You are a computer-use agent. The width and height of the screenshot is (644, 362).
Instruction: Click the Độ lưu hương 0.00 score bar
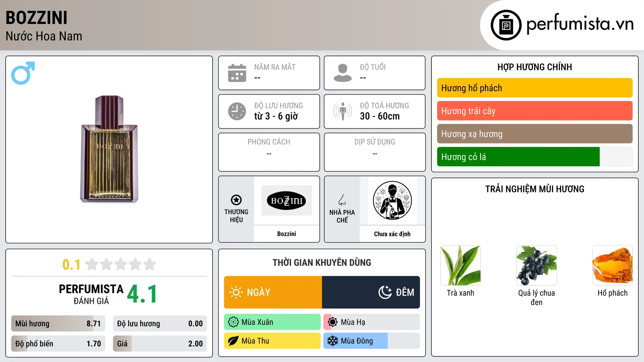160,324
